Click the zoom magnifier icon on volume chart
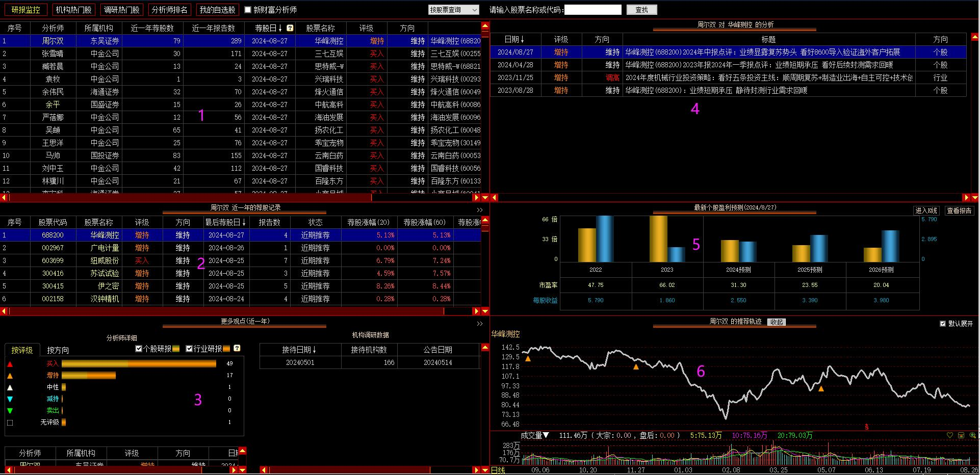980x475 pixels. [x=972, y=436]
